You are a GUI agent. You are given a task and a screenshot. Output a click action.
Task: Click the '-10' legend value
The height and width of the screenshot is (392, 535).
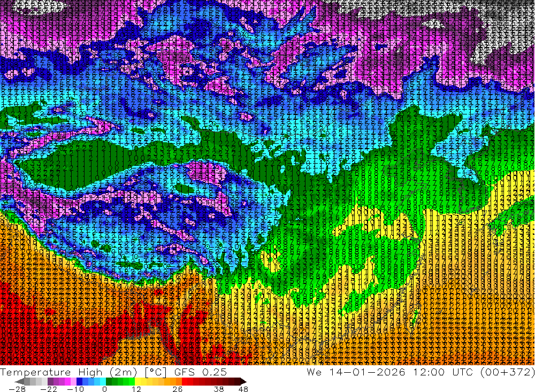point(75,389)
